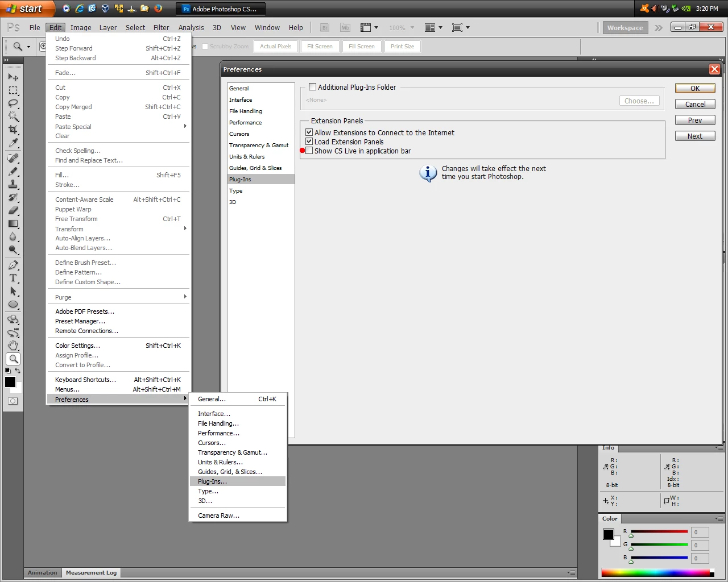Viewport: 728px width, 582px height.
Task: Launch Mini Bridge with the Mb icon
Action: pos(345,27)
